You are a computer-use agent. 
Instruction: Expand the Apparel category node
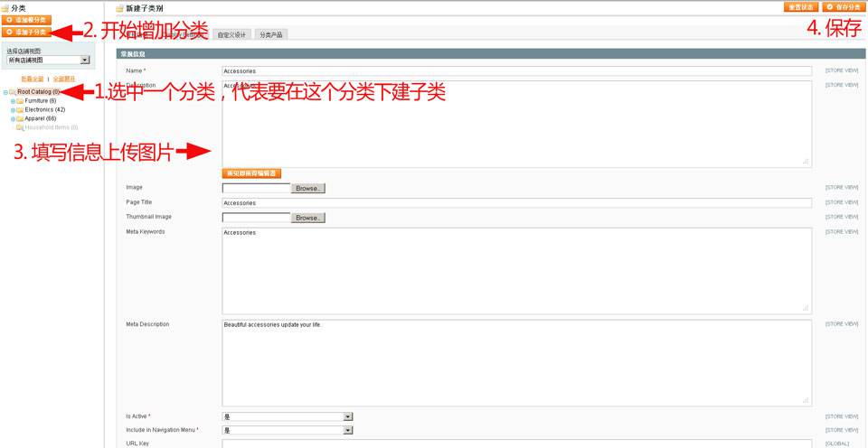pyautogui.click(x=13, y=118)
